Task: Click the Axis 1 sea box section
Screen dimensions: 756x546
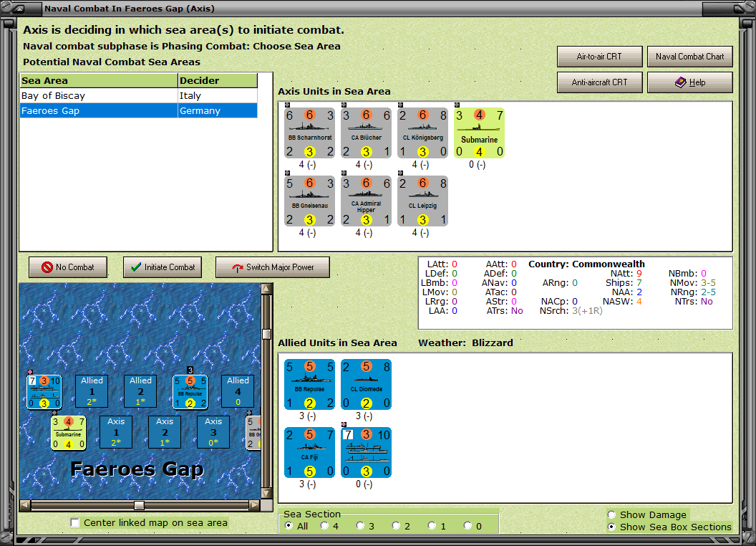Action: (116, 432)
